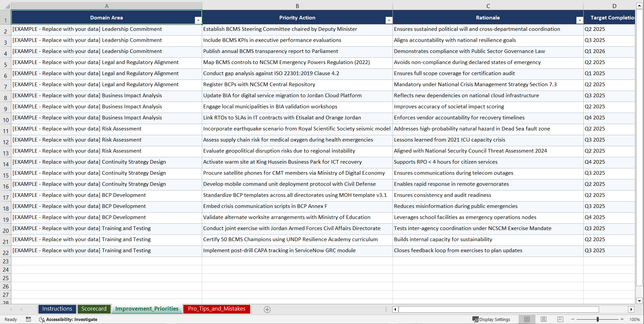Open the Domain Area filter dropdown
This screenshot has width=644, height=324.
198,20
